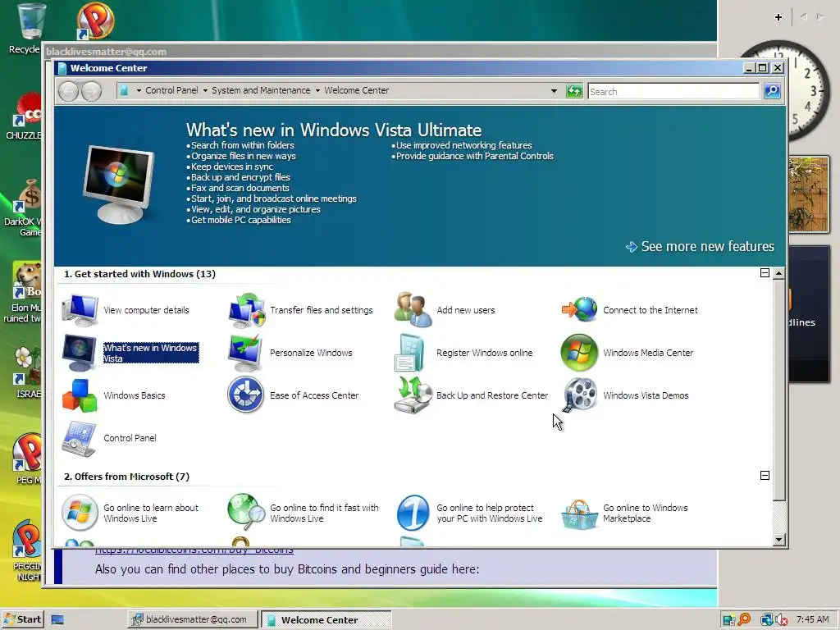Open Add new users icon
This screenshot has width=840, height=630.
coord(413,309)
